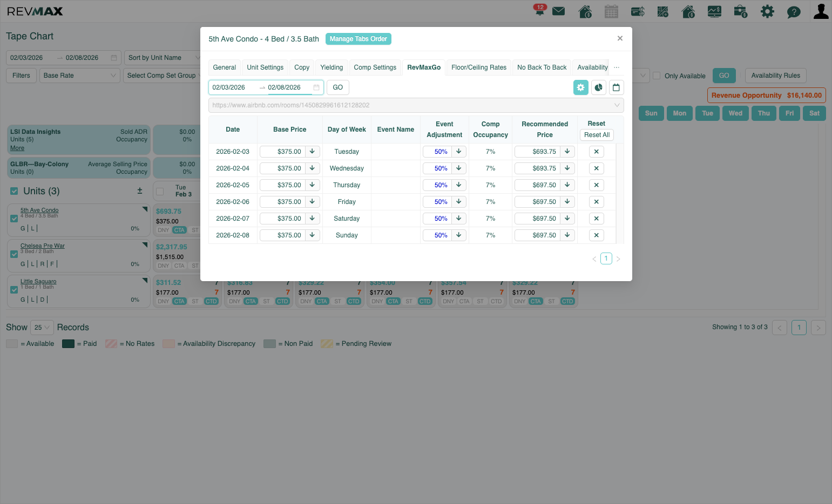This screenshot has width=832, height=504.
Task: Toggle the Units (3) checkbox
Action: [14, 191]
